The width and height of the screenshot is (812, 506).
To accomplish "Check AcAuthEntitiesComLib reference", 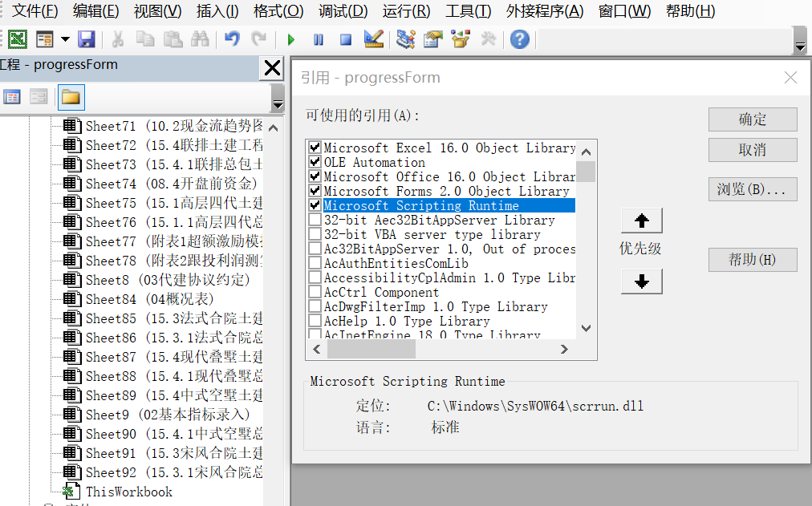I will click(315, 263).
